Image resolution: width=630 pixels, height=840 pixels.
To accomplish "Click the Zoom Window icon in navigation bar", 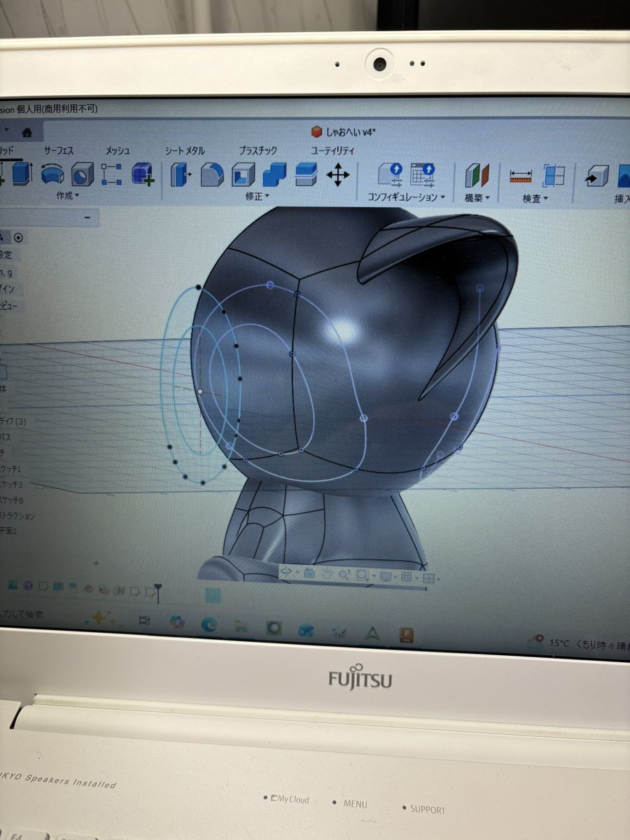I will click(362, 575).
